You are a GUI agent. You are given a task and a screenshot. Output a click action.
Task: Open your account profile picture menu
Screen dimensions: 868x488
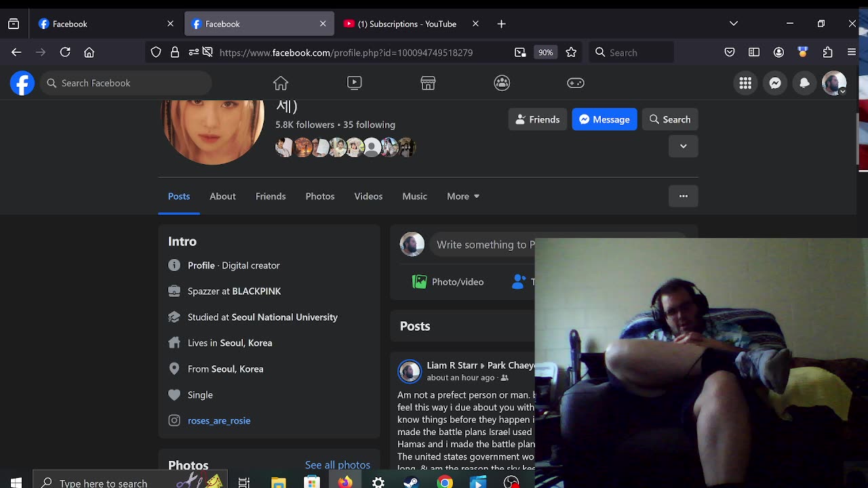point(834,83)
